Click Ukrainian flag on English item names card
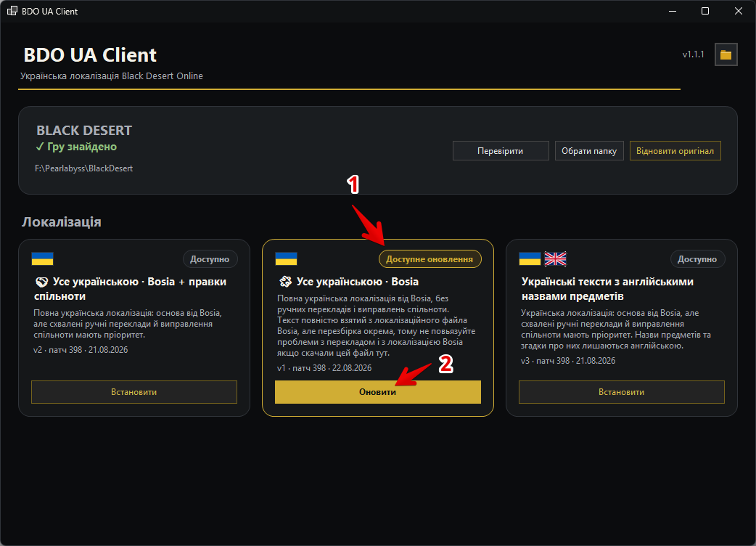This screenshot has width=756, height=546. click(x=530, y=258)
